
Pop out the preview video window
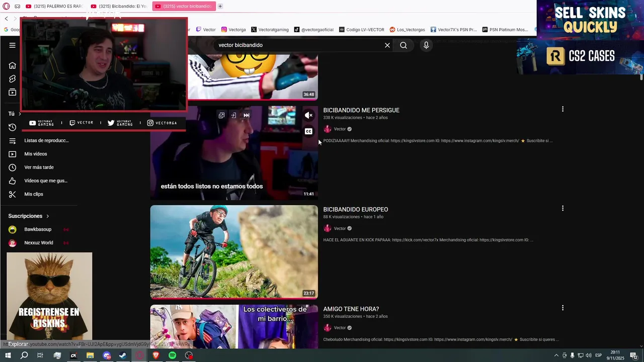[x=221, y=115]
